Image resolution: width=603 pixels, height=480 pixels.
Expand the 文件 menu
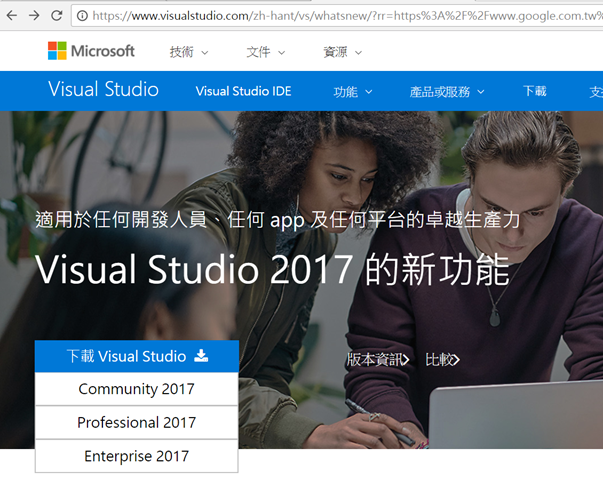pyautogui.click(x=266, y=52)
